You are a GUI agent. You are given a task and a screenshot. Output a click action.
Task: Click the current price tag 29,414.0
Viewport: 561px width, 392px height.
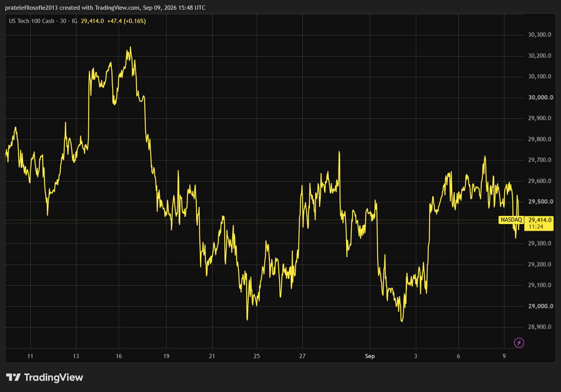pyautogui.click(x=539, y=223)
